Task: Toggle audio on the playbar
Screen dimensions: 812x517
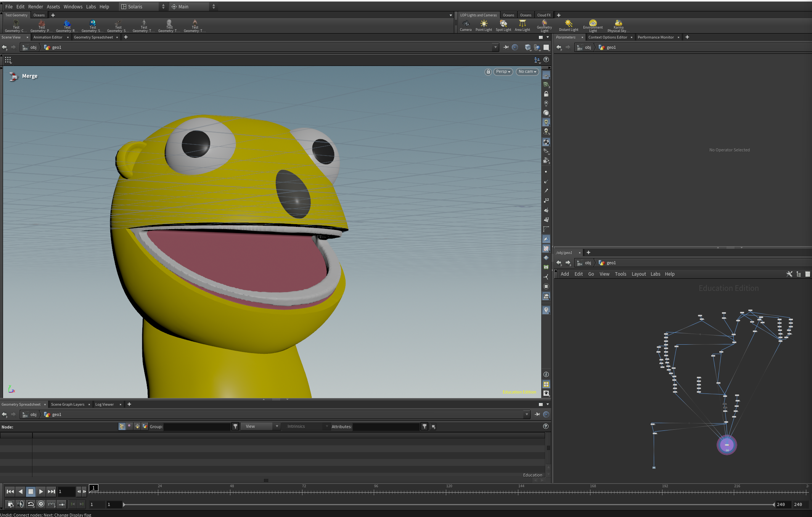Action: [x=21, y=504]
